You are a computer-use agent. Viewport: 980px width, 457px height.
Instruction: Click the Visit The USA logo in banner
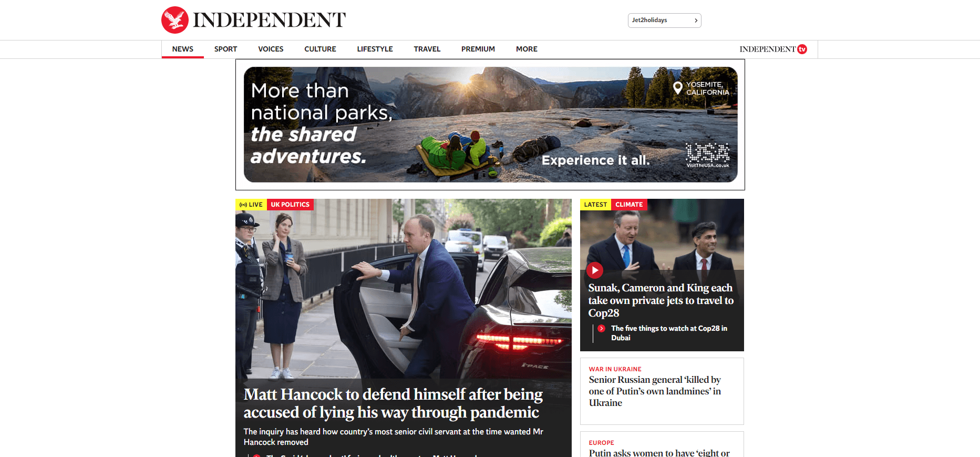click(x=708, y=155)
